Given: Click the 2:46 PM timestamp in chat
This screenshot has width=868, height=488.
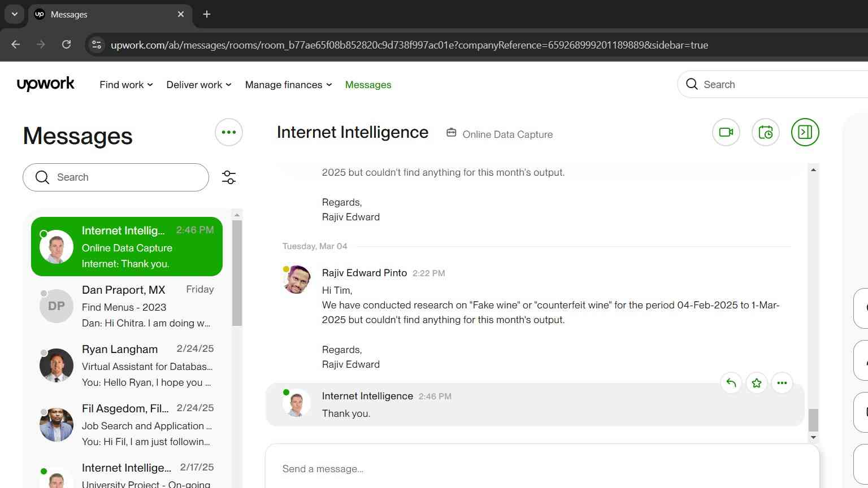Looking at the screenshot, I should click(435, 396).
